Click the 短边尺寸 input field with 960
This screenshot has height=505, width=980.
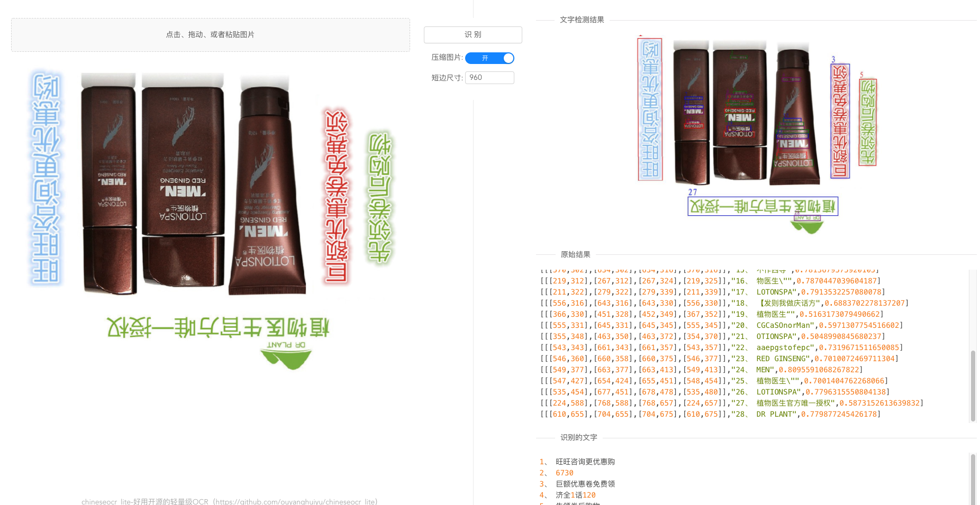[489, 78]
